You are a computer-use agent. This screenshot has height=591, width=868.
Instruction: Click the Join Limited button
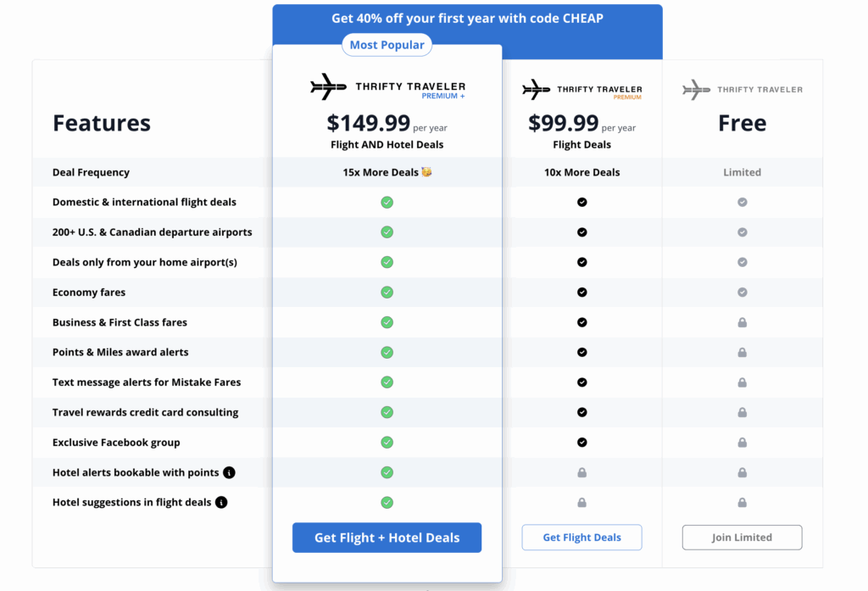pos(742,537)
